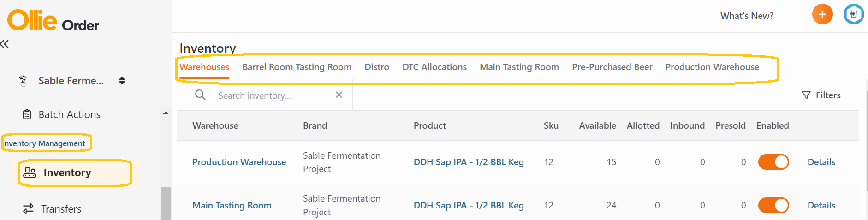868x220 pixels.
Task: Expand the Sable Ferme... account selector
Action: pos(122,81)
